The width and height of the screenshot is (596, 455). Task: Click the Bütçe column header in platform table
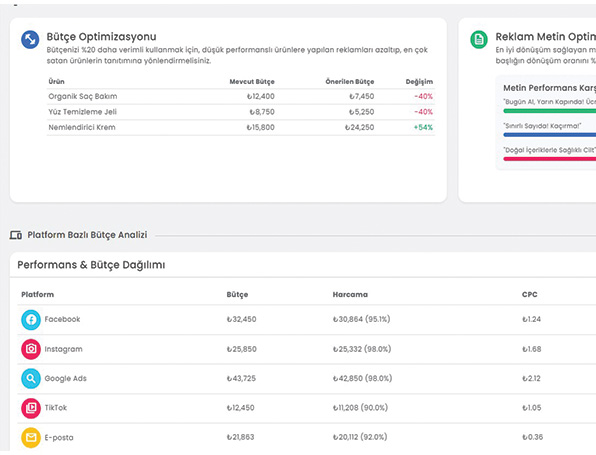tap(237, 295)
